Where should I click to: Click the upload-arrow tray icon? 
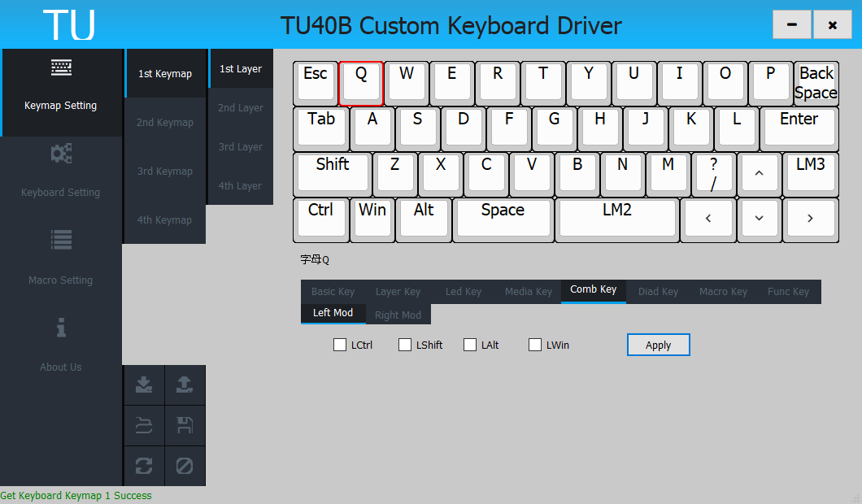click(184, 385)
